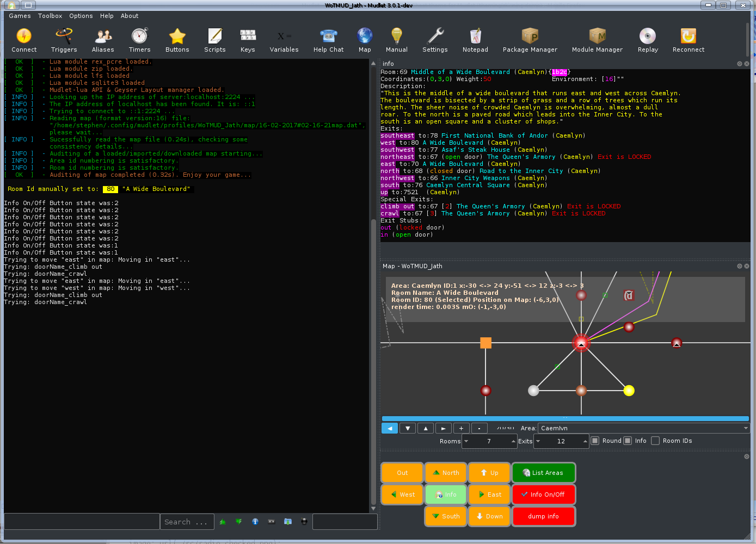The height and width of the screenshot is (544, 756).
Task: Select the orange square room on map
Action: (485, 343)
